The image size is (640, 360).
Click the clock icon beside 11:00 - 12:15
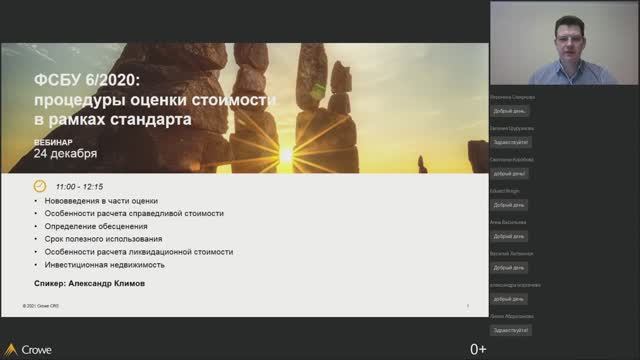click(40, 186)
